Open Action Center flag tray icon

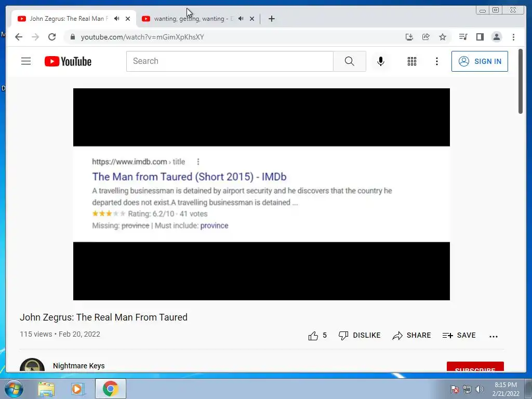(x=455, y=389)
